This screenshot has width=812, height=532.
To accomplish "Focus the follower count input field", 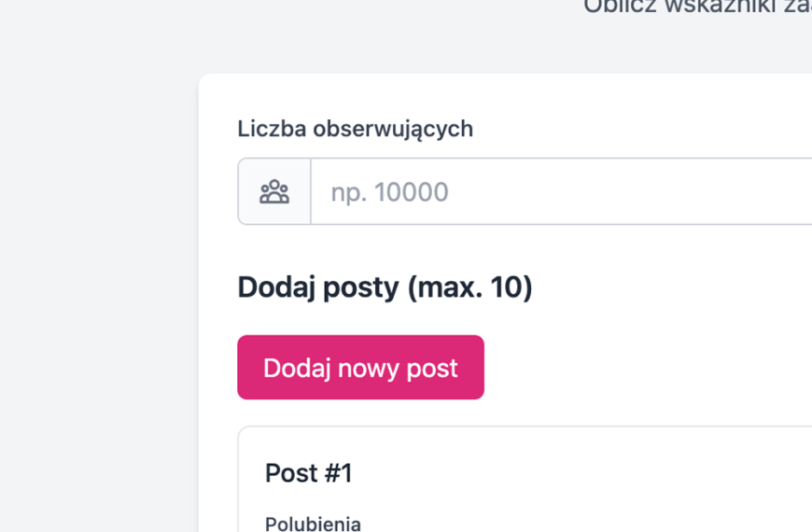I will pyautogui.click(x=560, y=192).
